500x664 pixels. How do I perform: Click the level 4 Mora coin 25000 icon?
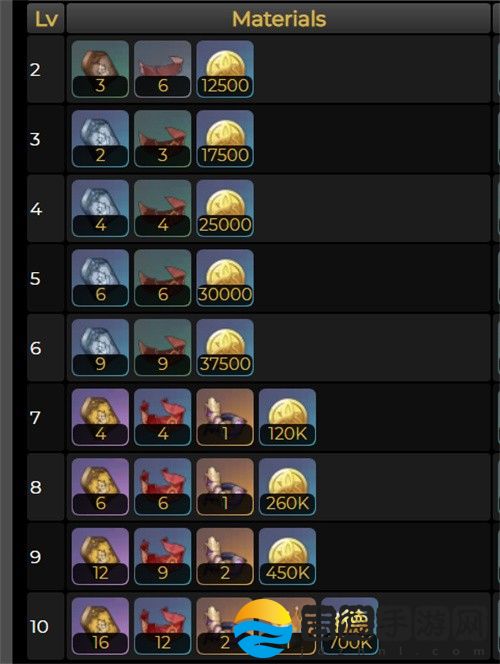(225, 208)
